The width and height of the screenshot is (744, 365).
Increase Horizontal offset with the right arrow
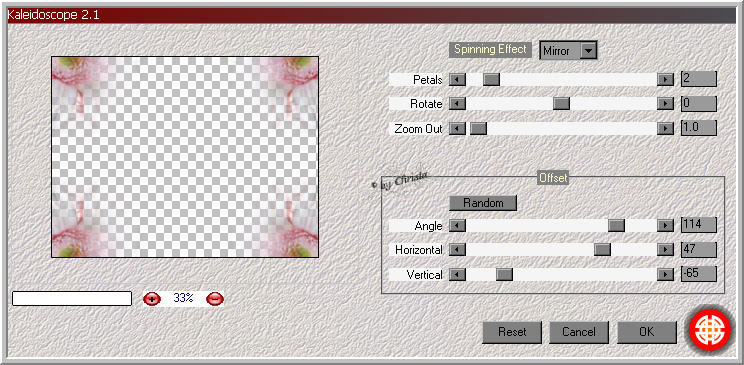665,250
